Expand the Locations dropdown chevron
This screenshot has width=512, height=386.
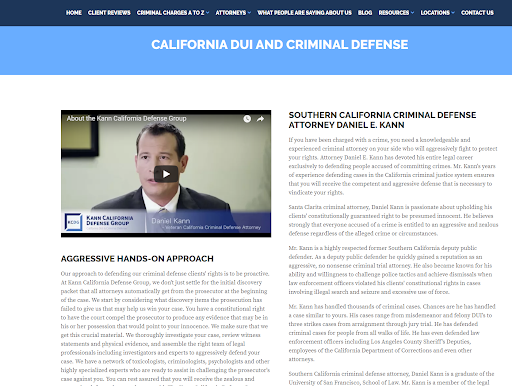coord(453,13)
